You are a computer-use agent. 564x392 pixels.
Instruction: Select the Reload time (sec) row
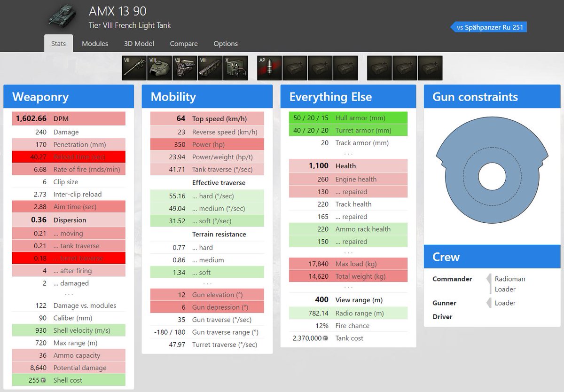(x=69, y=157)
